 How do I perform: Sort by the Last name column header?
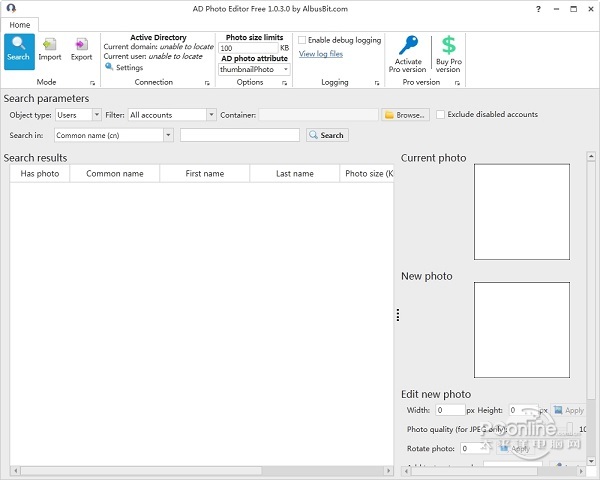[294, 173]
